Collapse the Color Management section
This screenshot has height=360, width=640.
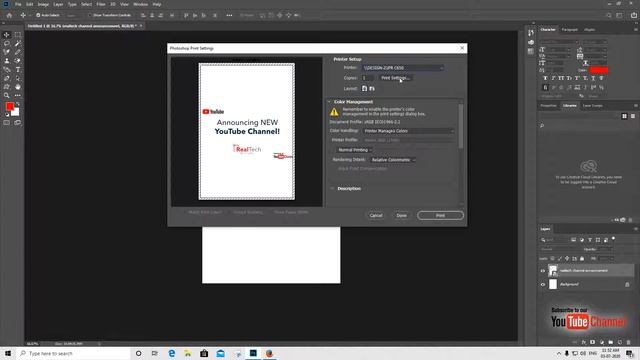329,102
